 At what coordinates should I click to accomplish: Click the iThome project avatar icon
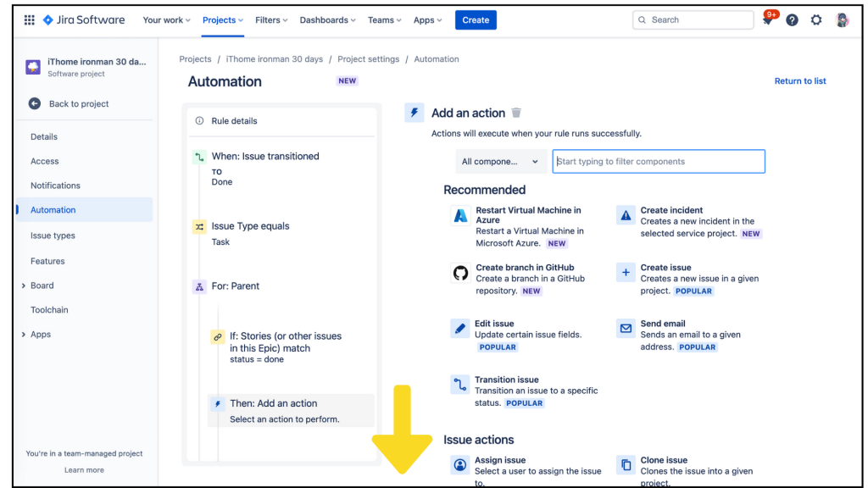pos(33,67)
